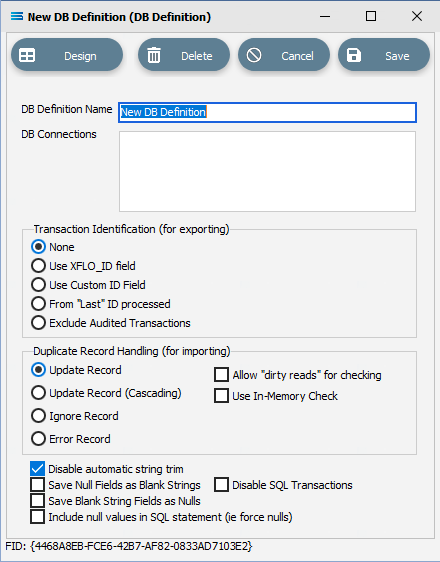This screenshot has height=562, width=440.
Task: Click the Delete trash can icon
Action: click(154, 55)
